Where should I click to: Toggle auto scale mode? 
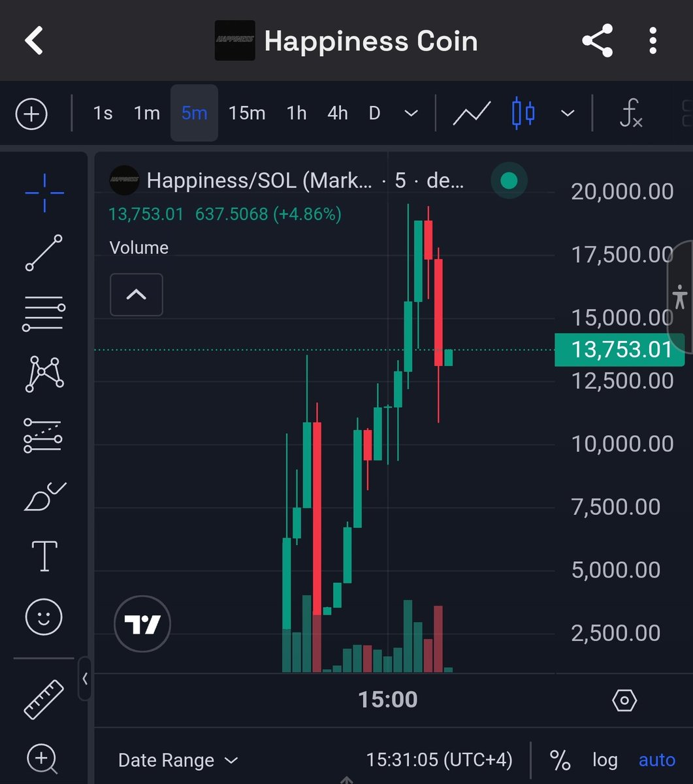[657, 760]
